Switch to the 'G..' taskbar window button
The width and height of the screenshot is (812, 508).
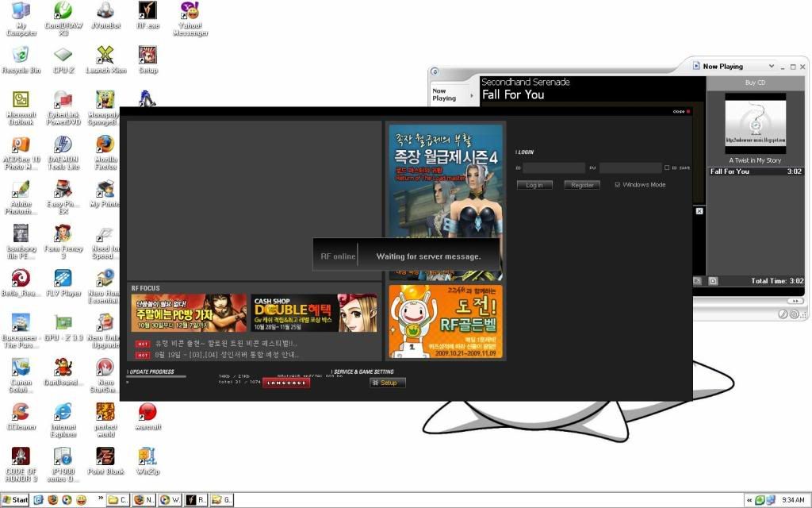(x=222, y=500)
